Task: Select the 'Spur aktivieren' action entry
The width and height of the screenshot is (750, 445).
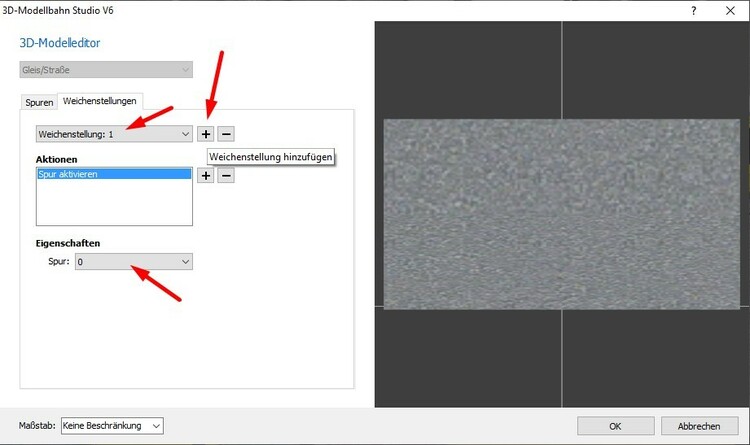Action: click(114, 174)
